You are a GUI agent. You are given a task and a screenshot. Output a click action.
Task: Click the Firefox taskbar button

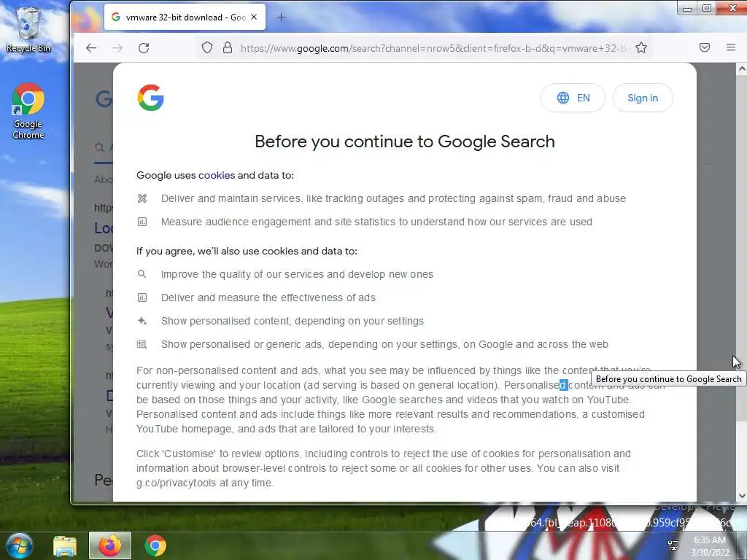point(110,545)
